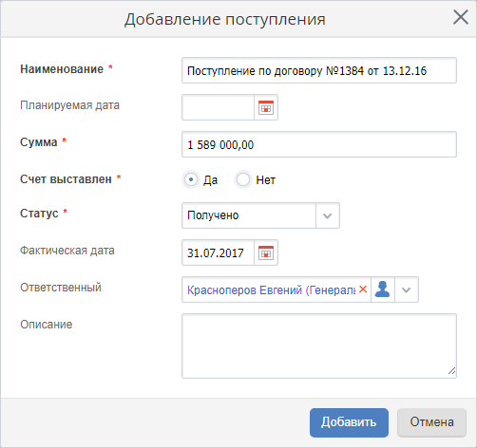Click the Планируемая дата empty date field
This screenshot has height=448, width=477.
[218, 107]
